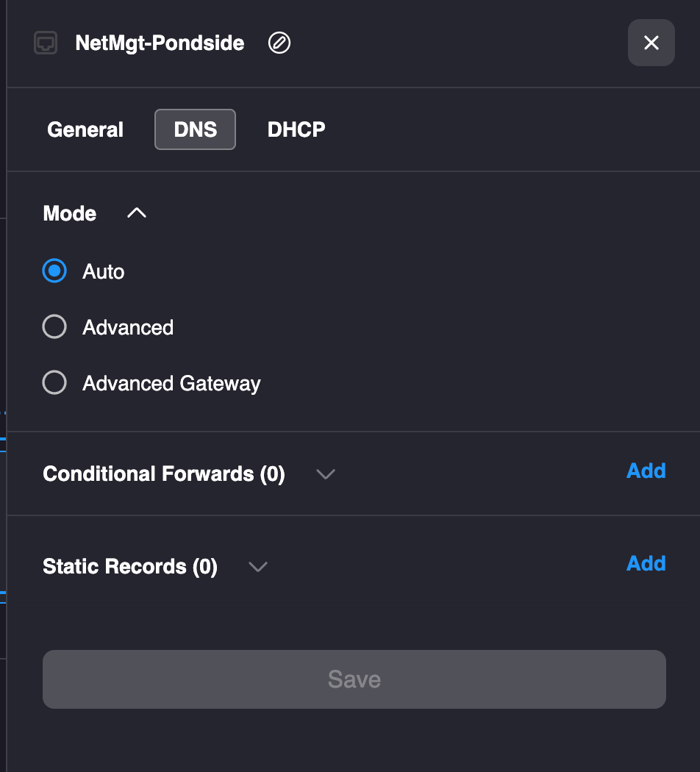700x772 pixels.
Task: Add a new static record
Action: point(646,564)
